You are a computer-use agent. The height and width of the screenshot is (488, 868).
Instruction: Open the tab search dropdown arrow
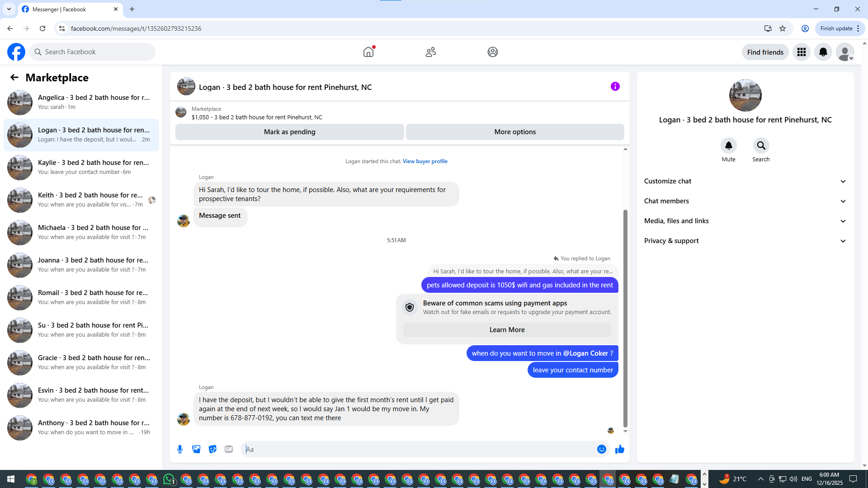pos(9,9)
